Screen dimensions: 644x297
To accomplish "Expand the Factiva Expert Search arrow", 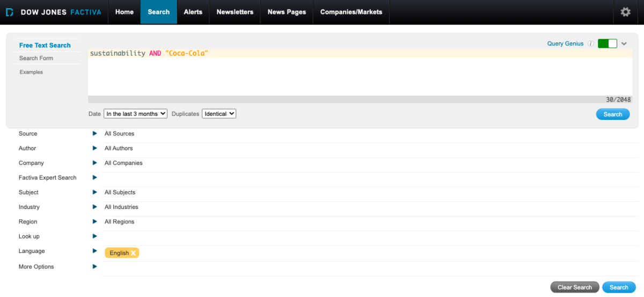I will (95, 177).
